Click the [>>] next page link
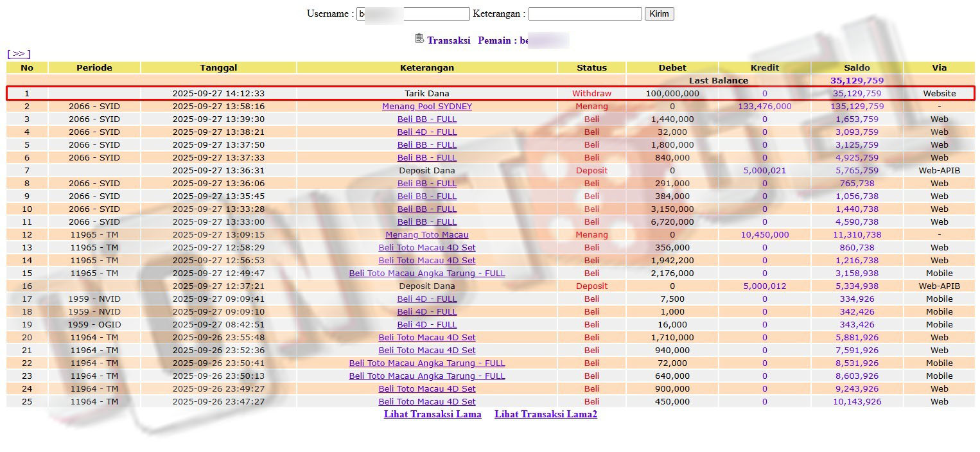This screenshot has height=452, width=980. point(19,54)
